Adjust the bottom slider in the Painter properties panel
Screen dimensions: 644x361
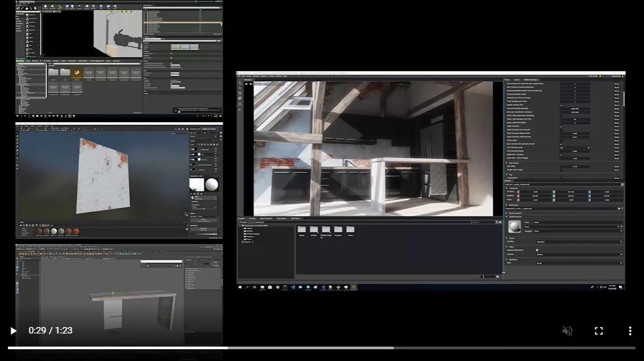205,234
